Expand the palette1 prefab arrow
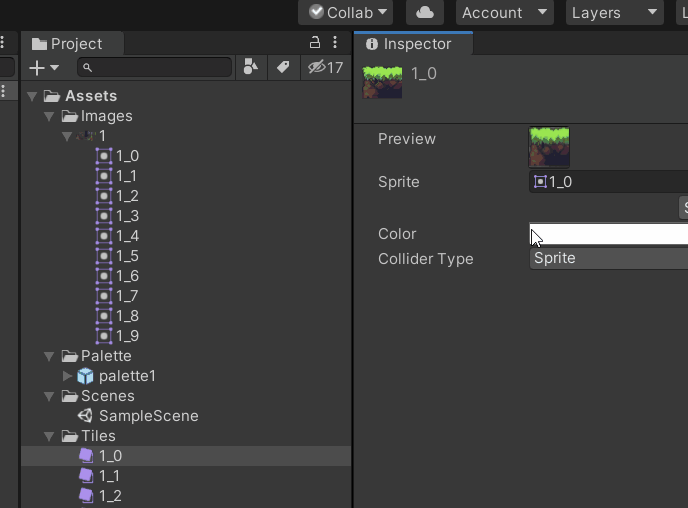This screenshot has height=508, width=688. 67,376
